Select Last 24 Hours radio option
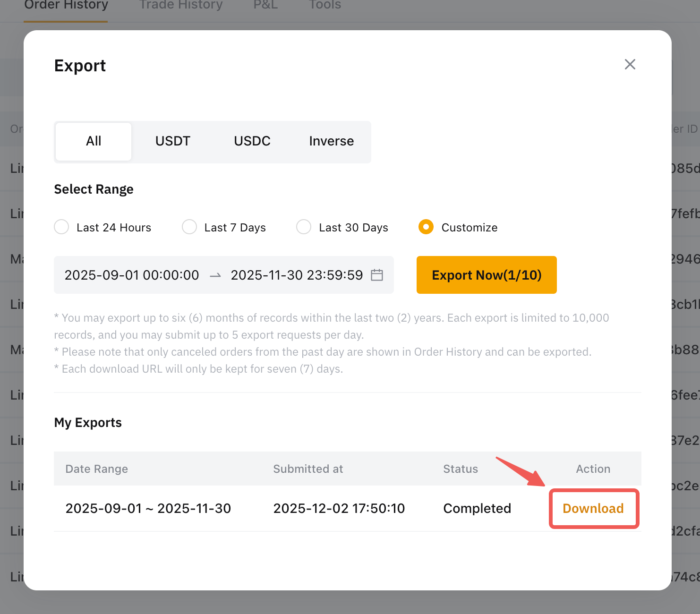Screen dimensions: 700x614 tap(62, 227)
